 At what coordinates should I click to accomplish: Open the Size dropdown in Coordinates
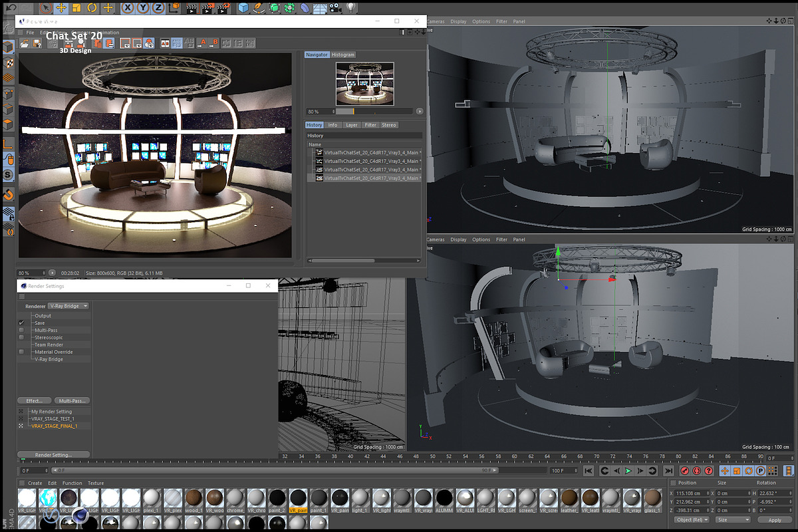click(x=733, y=519)
